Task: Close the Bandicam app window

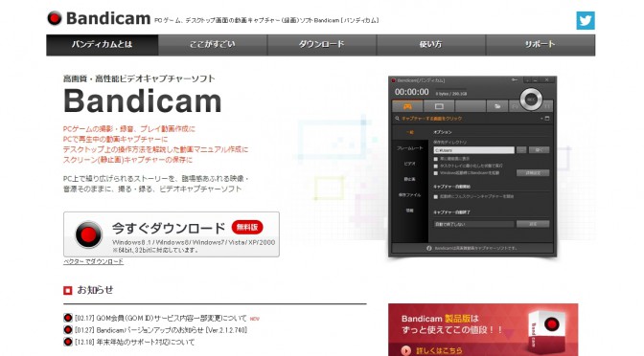Action: tap(546, 80)
